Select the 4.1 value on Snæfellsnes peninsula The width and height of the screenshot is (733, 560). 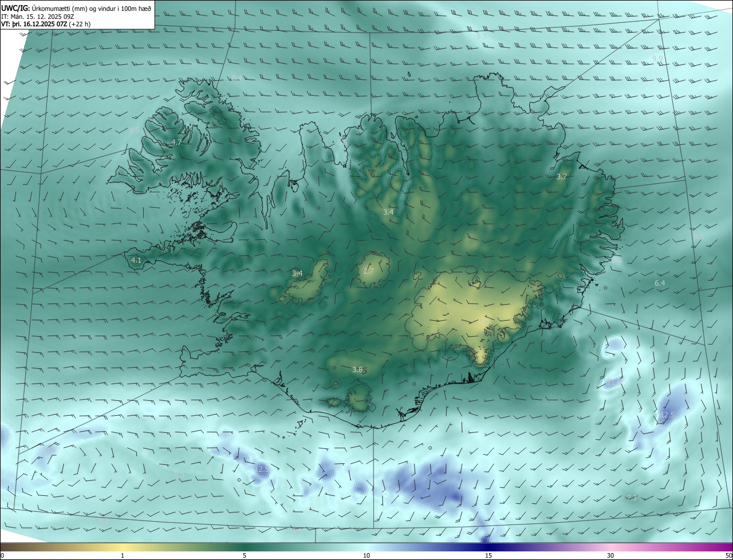136,260
